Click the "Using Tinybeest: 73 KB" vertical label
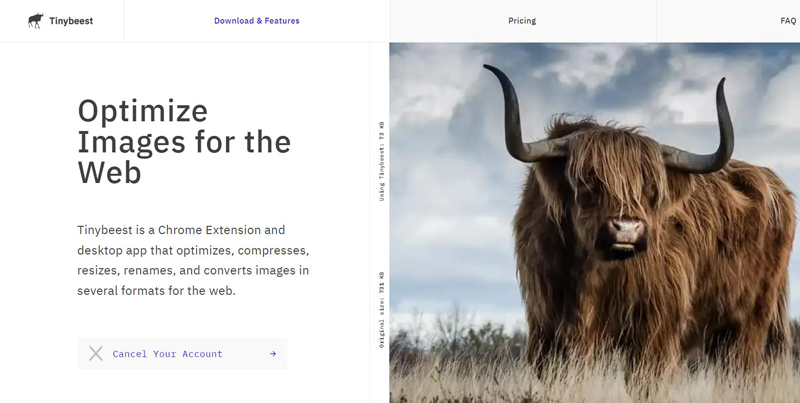 click(x=381, y=161)
